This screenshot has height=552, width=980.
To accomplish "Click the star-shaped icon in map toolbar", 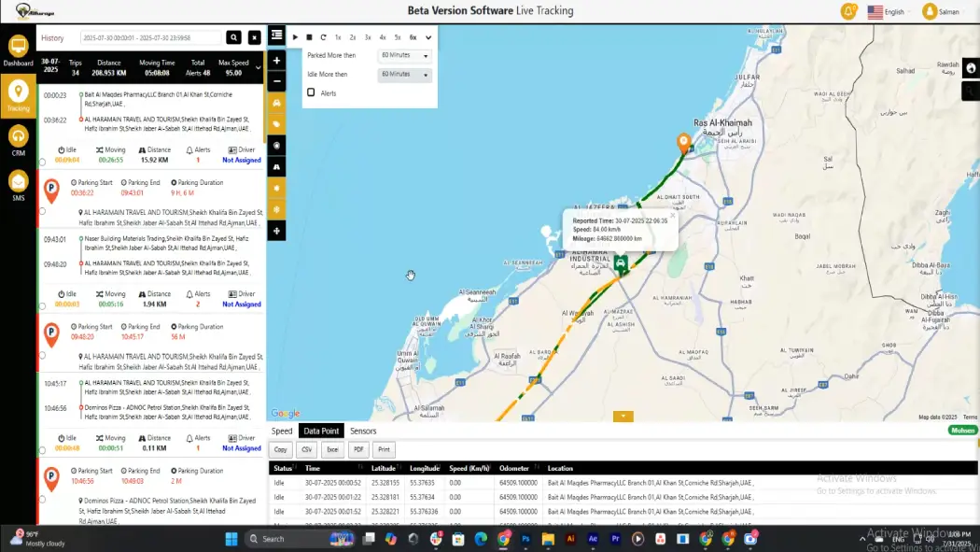I will pos(276,188).
